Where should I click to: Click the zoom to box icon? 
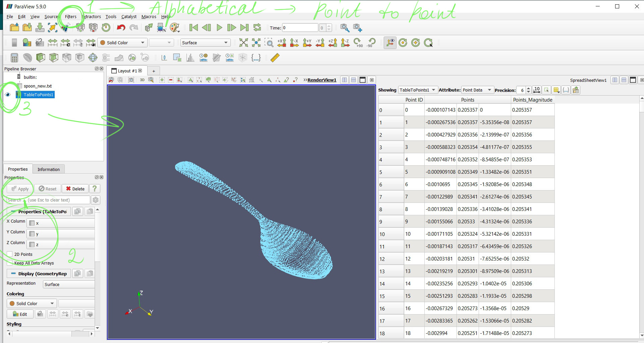(269, 43)
